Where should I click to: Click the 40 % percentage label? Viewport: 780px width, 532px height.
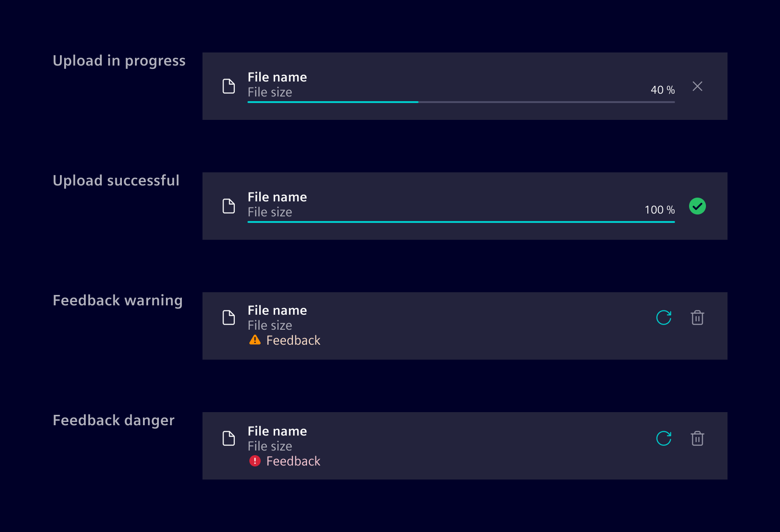click(x=662, y=90)
